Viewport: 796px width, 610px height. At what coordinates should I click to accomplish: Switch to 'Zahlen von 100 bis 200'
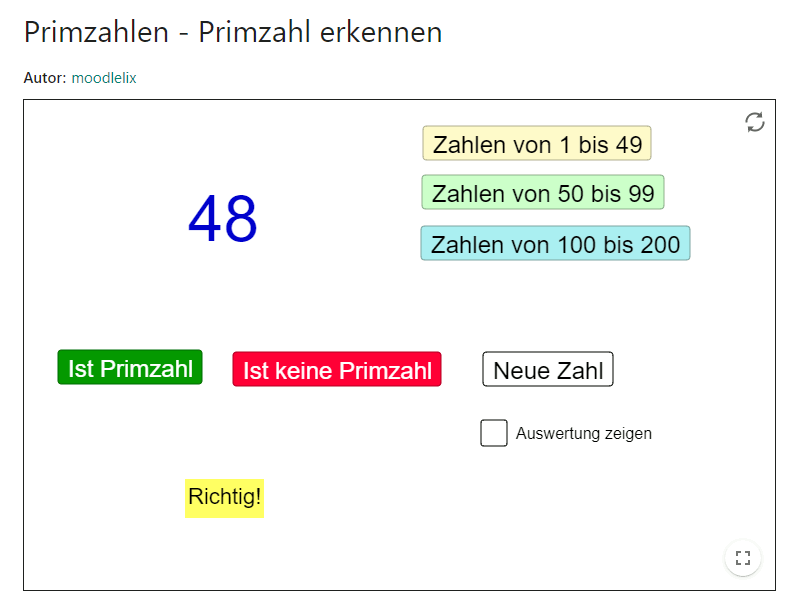(555, 244)
